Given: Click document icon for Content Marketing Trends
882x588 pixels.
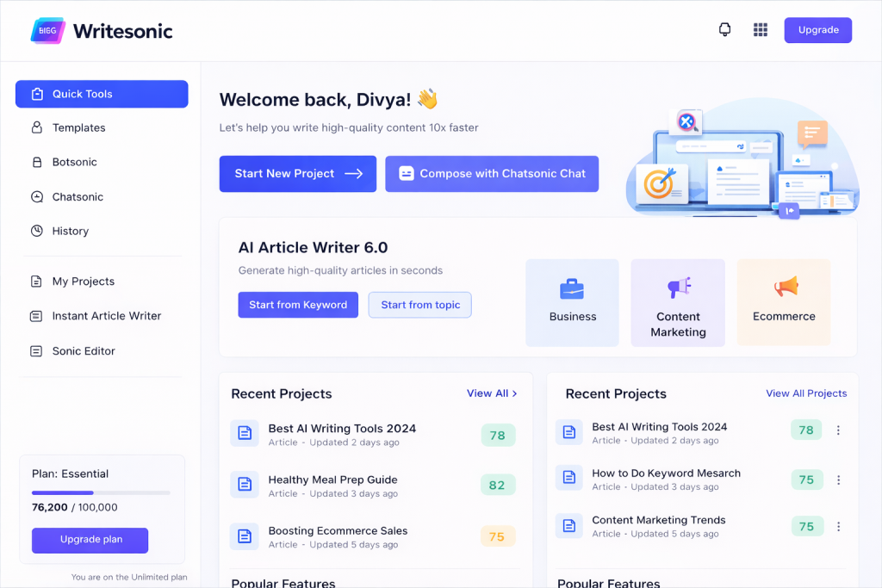Looking at the screenshot, I should pos(569,526).
